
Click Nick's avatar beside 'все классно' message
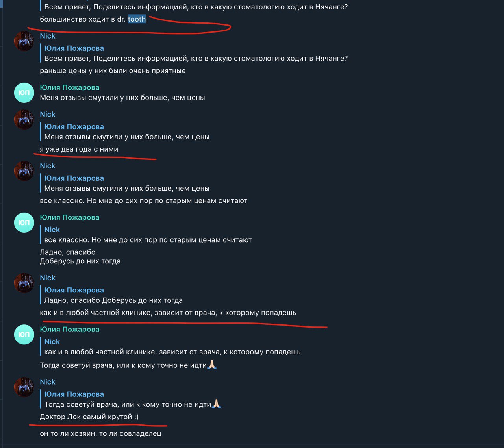[24, 171]
